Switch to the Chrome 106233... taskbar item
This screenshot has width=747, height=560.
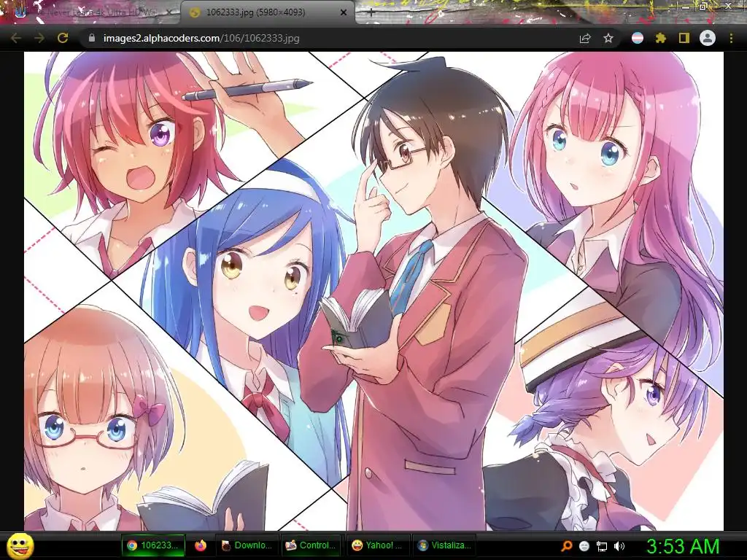[153, 545]
